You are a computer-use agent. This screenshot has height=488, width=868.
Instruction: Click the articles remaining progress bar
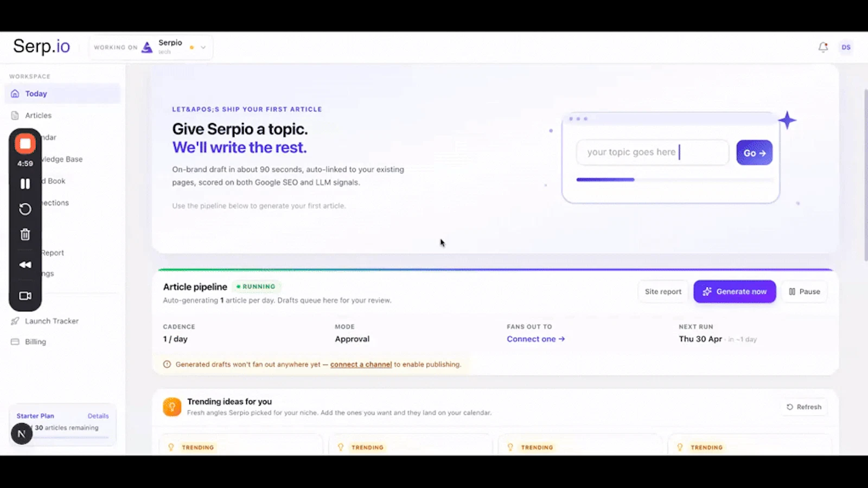point(71,438)
